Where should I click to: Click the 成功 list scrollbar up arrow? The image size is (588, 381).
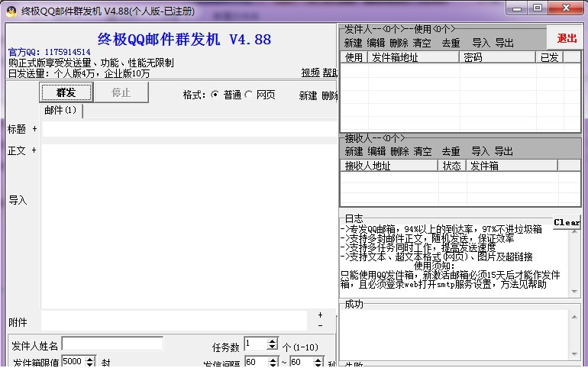pos(574,318)
